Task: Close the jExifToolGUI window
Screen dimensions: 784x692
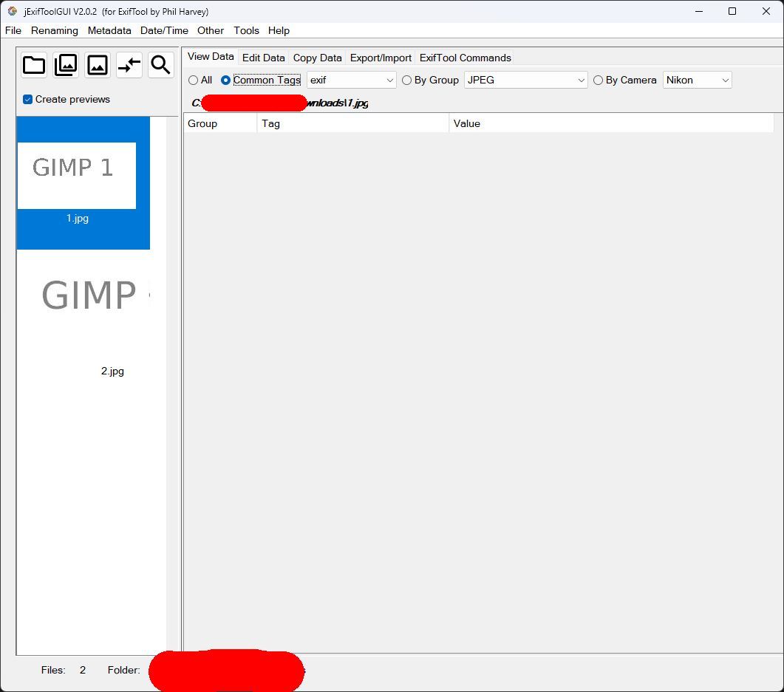Action: coord(766,11)
